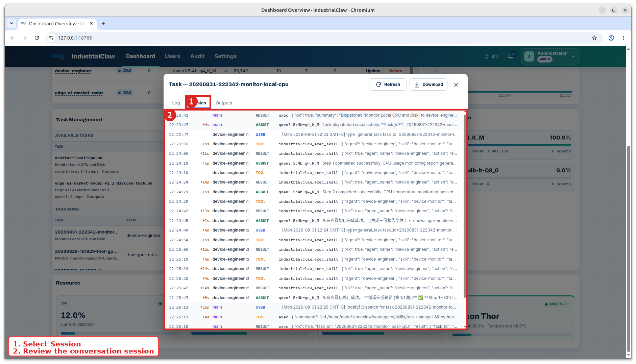Open Chromium profile icon
636x364 pixels.
click(x=611, y=38)
